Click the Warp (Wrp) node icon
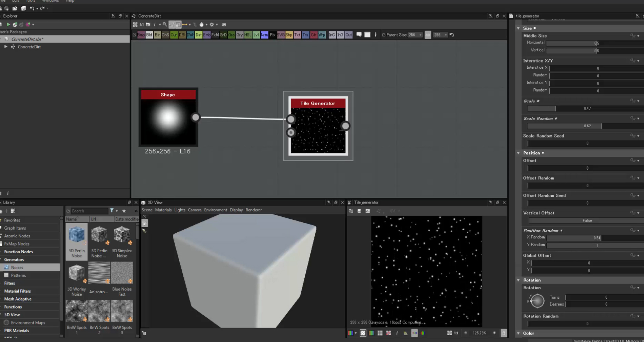This screenshot has height=342, width=644. pyautogui.click(x=322, y=35)
